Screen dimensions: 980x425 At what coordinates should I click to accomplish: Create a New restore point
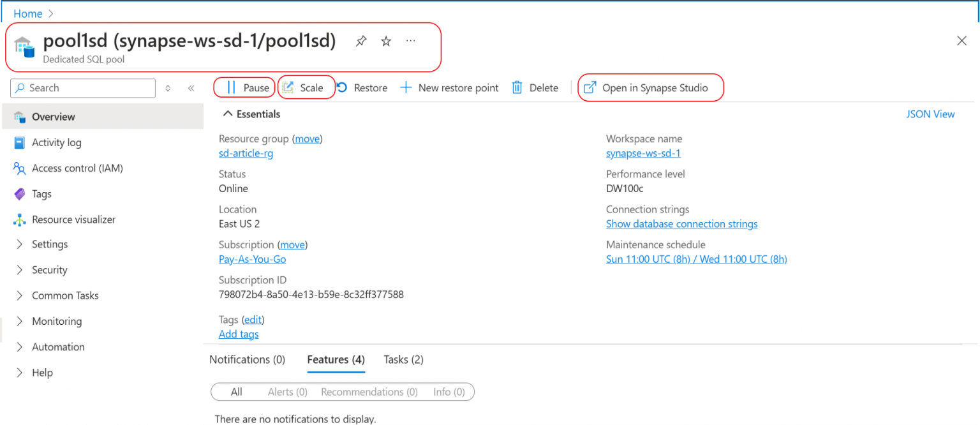click(x=449, y=88)
